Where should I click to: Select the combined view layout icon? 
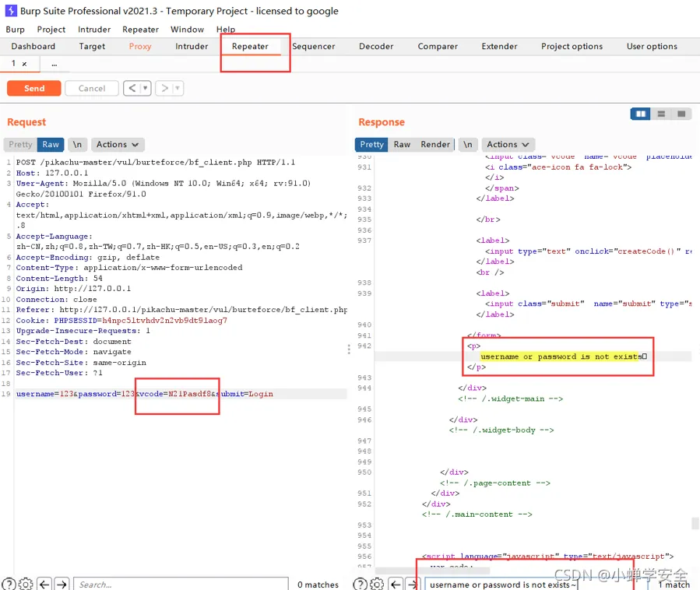tap(681, 114)
